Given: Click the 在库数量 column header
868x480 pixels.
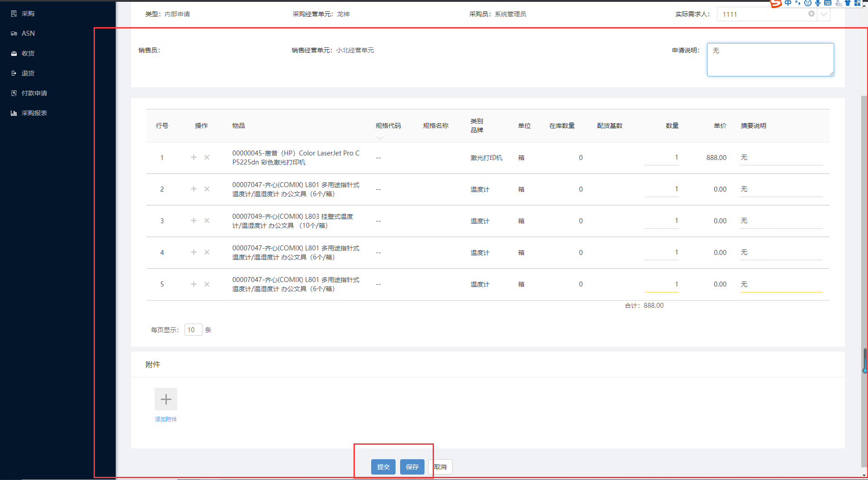Looking at the screenshot, I should pyautogui.click(x=562, y=126).
